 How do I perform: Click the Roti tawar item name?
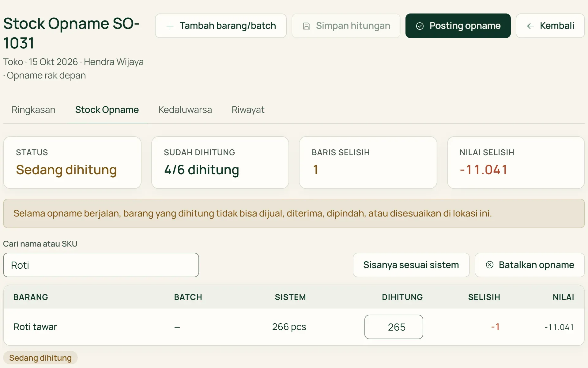35,327
